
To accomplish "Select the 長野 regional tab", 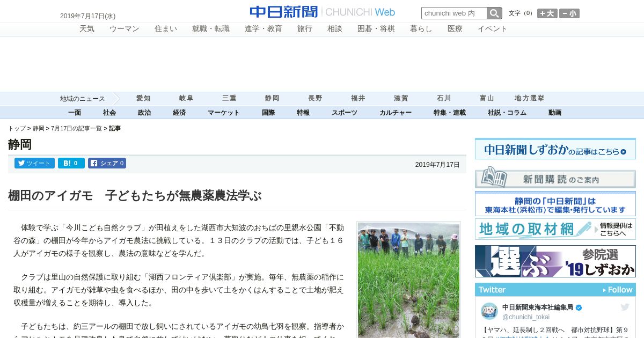I will coord(315,99).
